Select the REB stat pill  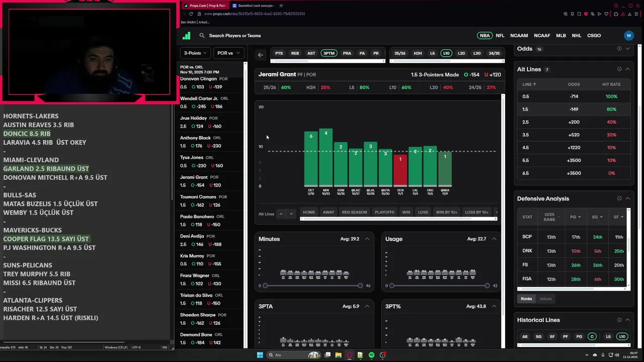tap(295, 53)
